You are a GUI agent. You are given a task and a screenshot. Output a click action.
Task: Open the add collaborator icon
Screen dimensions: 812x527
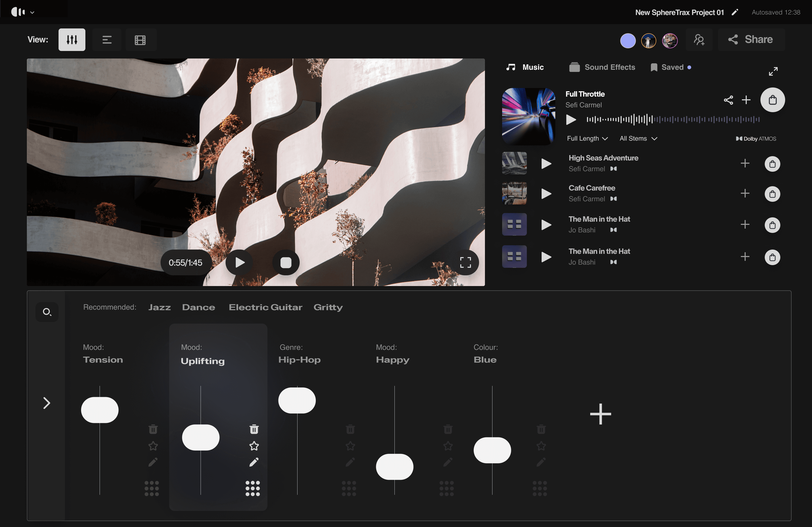pos(699,40)
